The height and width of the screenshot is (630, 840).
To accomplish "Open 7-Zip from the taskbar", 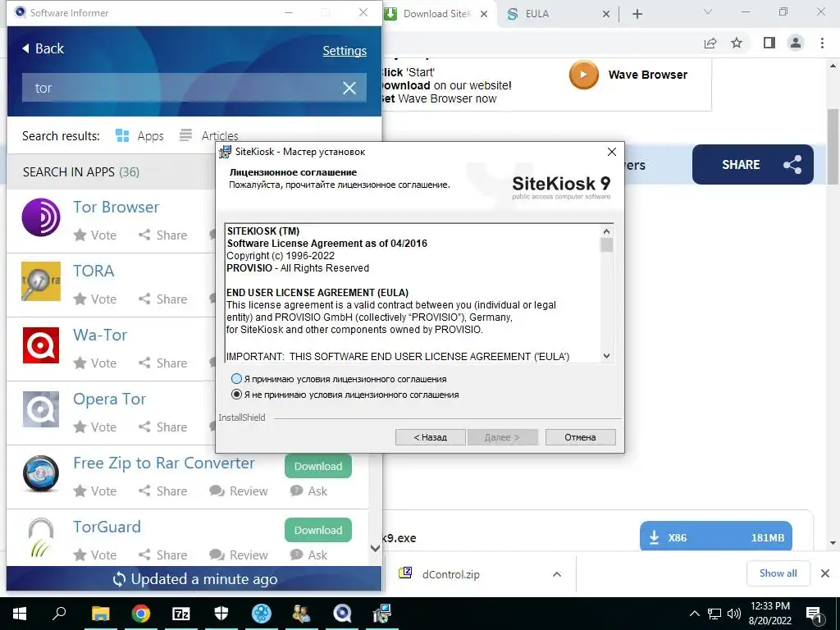I will pyautogui.click(x=181, y=614).
